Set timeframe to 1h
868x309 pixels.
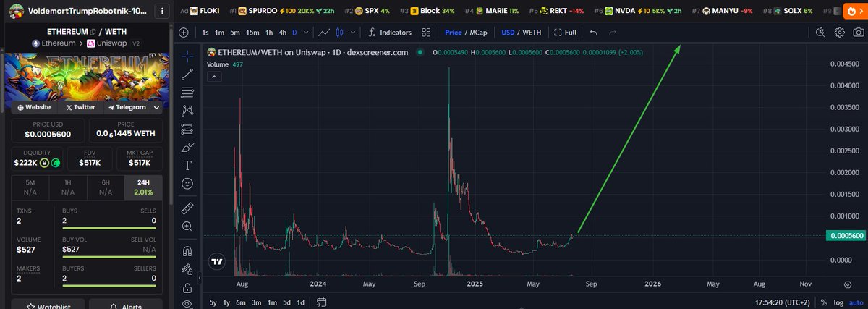tap(269, 33)
